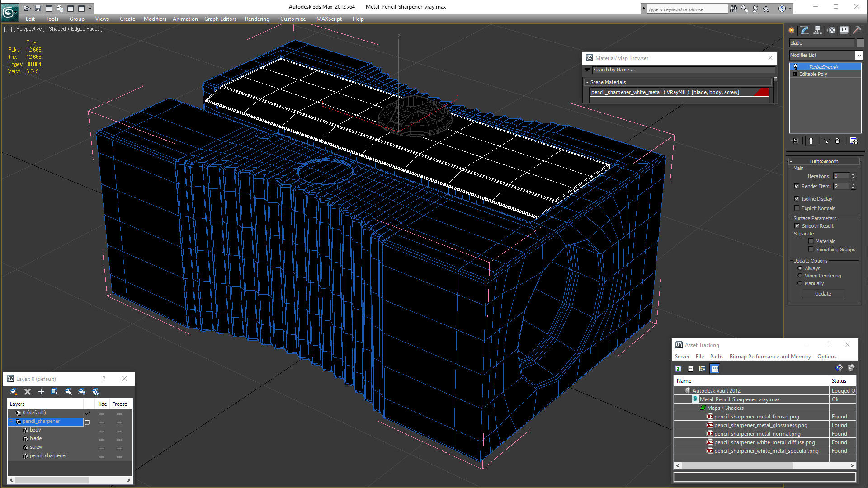Open the Create command panel tab
Screen dimensions: 868x488
coord(792,30)
